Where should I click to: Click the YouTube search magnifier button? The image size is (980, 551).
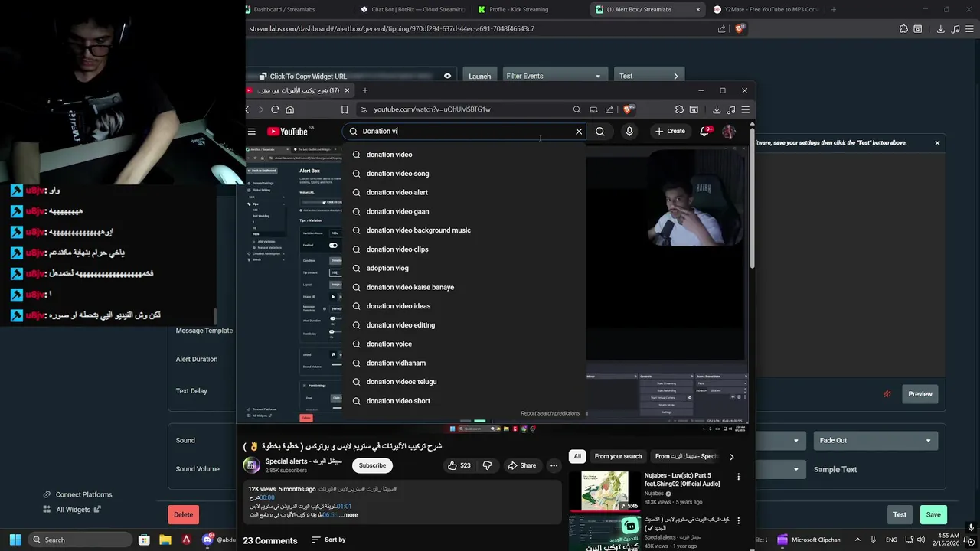tap(600, 132)
